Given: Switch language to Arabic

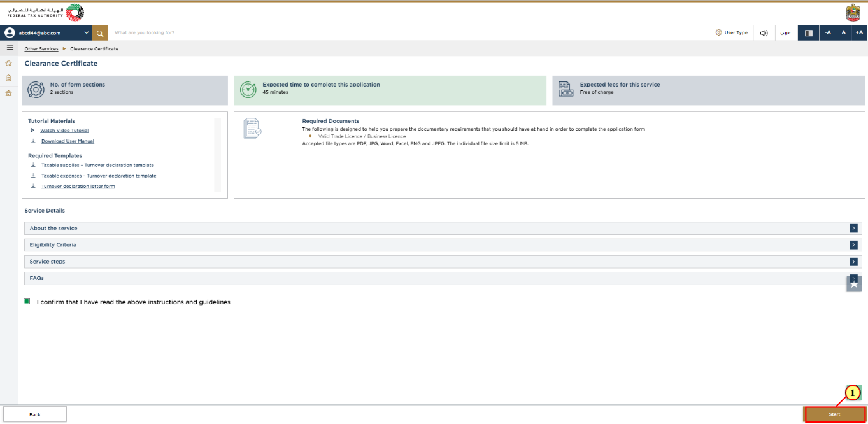Looking at the screenshot, I should 786,32.
